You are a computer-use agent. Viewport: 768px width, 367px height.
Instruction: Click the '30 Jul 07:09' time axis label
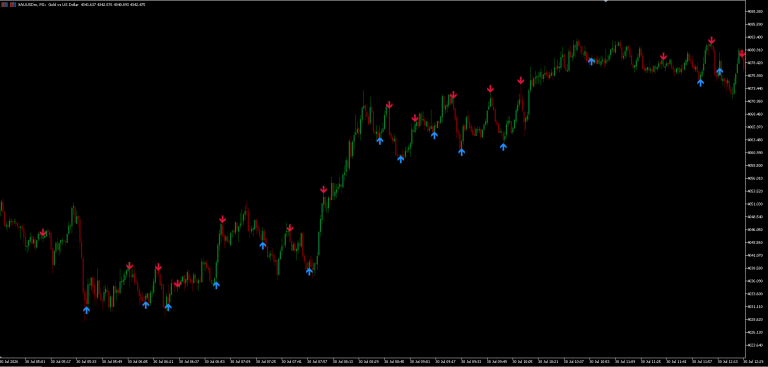coord(240,362)
